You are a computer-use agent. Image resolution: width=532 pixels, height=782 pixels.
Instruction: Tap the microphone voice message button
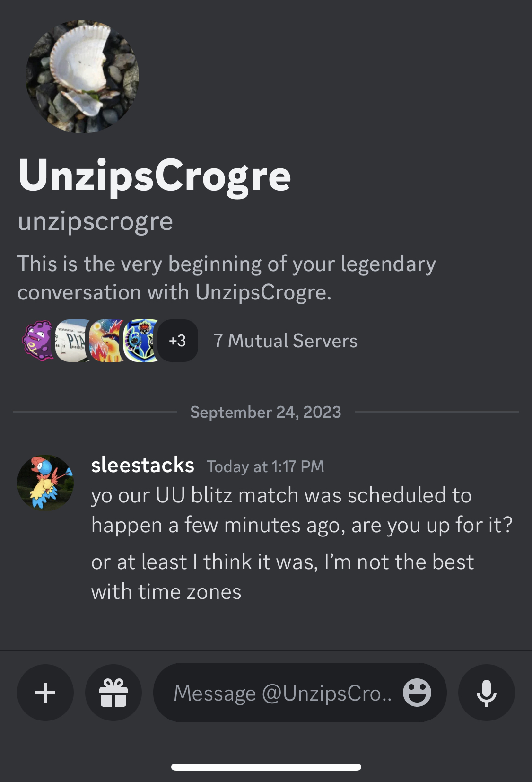[486, 693]
